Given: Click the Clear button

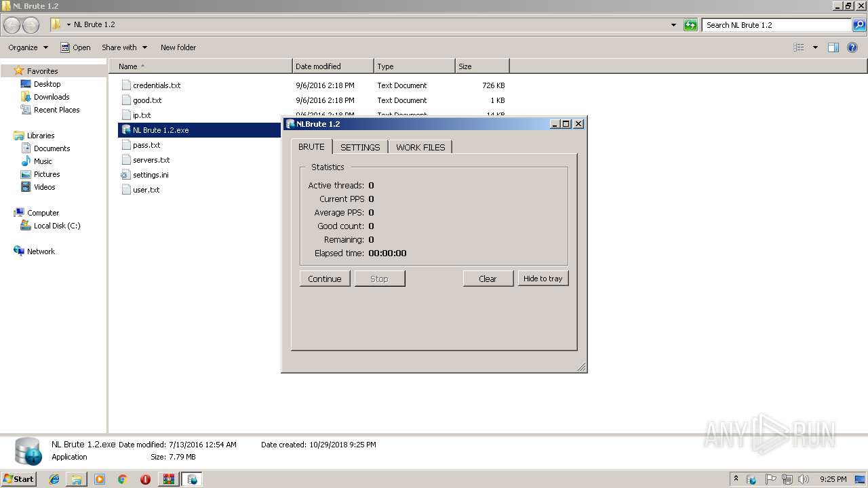Looking at the screenshot, I should (x=488, y=279).
